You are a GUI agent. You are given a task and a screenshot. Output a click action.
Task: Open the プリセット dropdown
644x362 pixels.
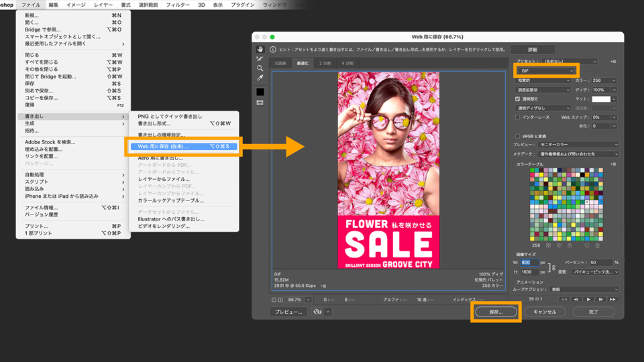coord(570,62)
